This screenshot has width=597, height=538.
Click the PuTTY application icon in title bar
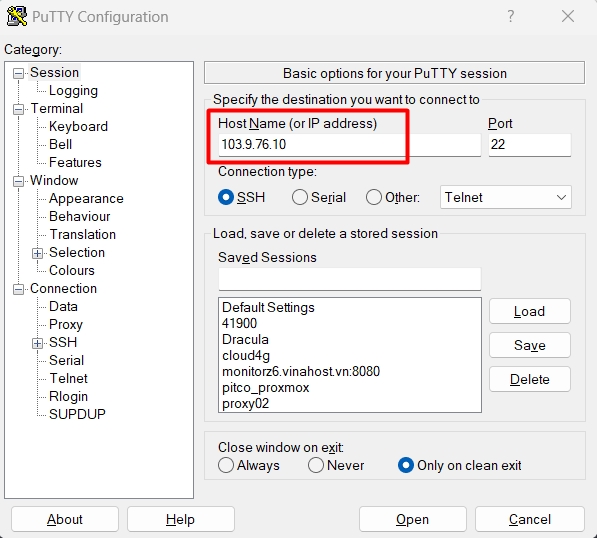tap(17, 16)
